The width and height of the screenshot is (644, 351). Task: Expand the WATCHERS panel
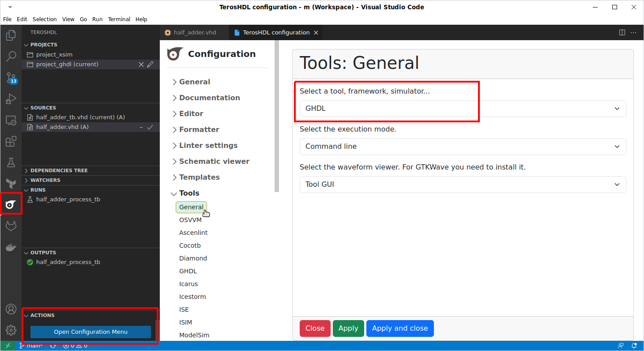91,180
